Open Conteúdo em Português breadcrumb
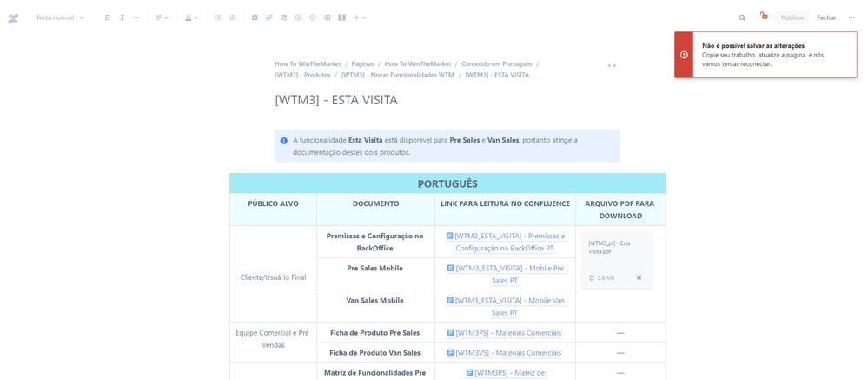 click(496, 63)
